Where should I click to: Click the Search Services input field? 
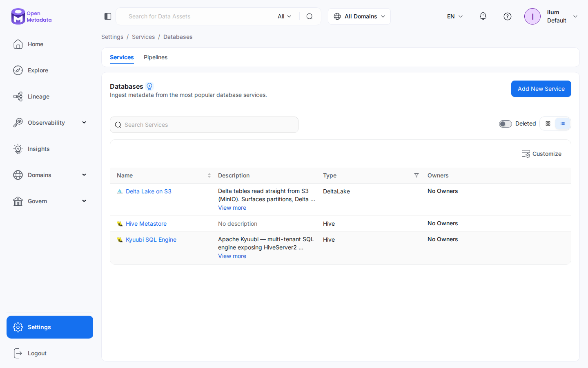pos(204,125)
